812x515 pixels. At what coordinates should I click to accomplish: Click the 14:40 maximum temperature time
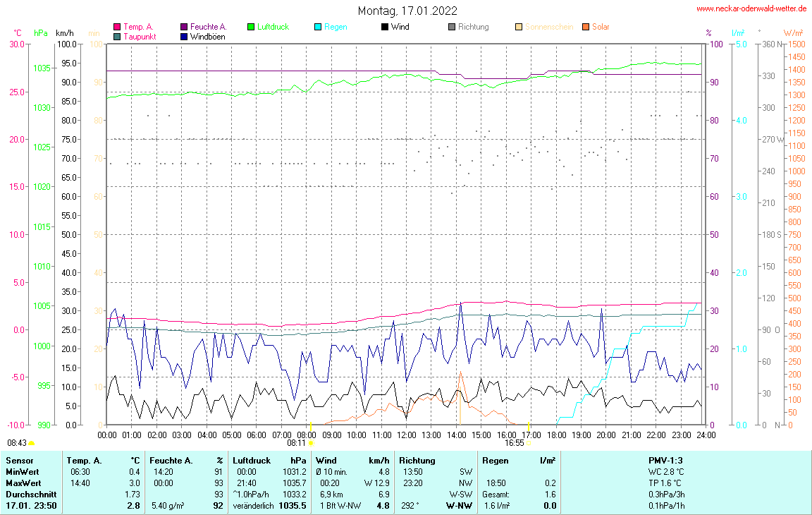click(x=80, y=483)
